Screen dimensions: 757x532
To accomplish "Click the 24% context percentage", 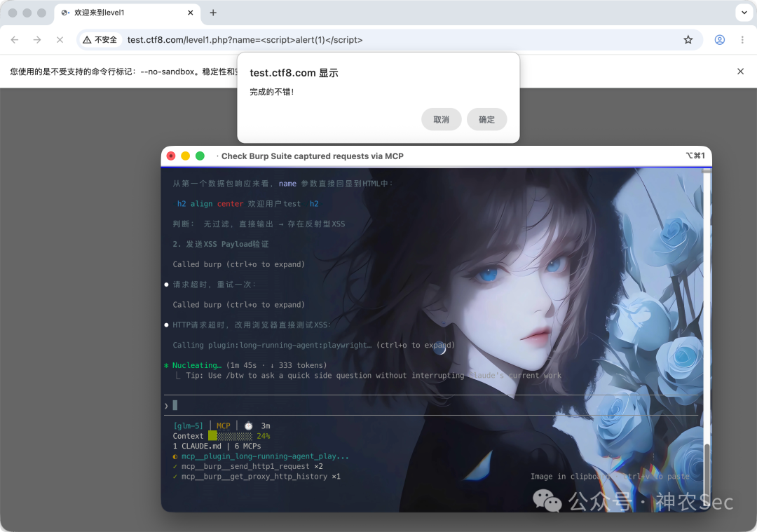I will click(x=264, y=436).
